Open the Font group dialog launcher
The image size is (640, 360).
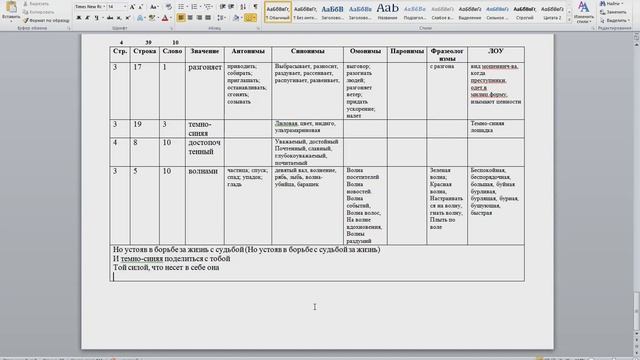pyautogui.click(x=171, y=28)
